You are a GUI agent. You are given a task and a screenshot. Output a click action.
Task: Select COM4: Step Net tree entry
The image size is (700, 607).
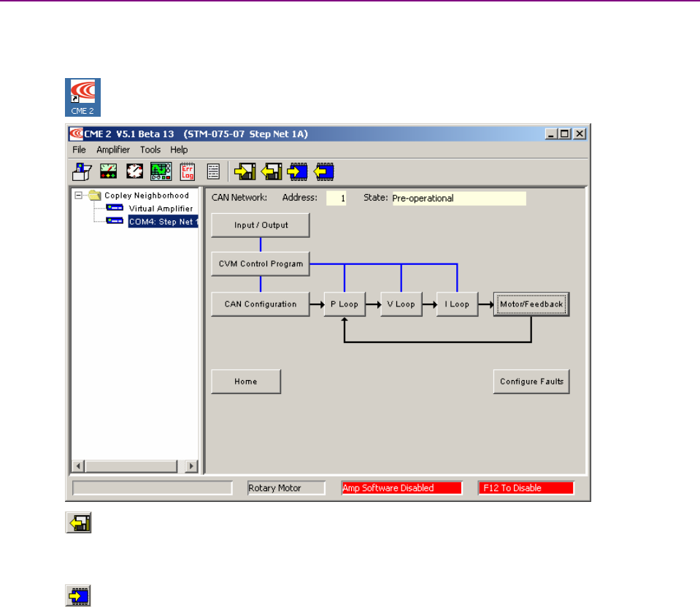click(163, 221)
